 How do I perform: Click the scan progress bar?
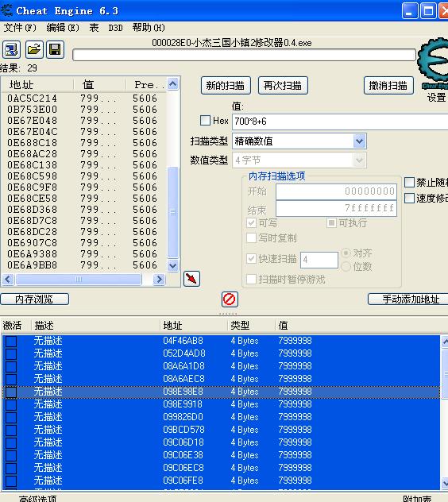(x=245, y=55)
